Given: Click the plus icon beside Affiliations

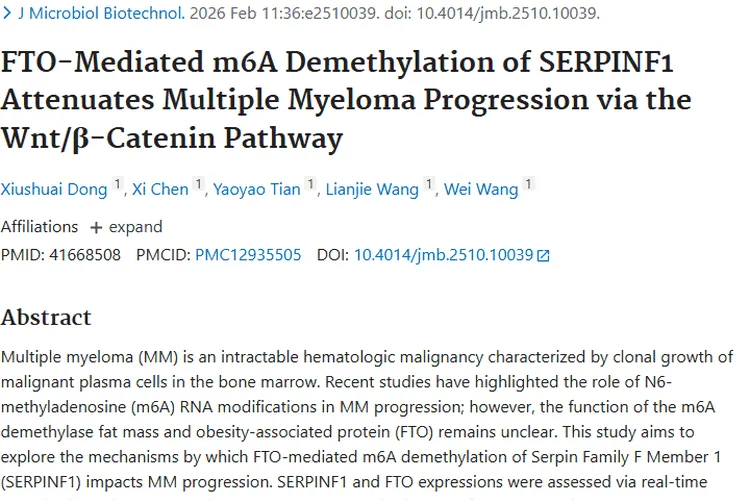Looking at the screenshot, I should coord(96,226).
